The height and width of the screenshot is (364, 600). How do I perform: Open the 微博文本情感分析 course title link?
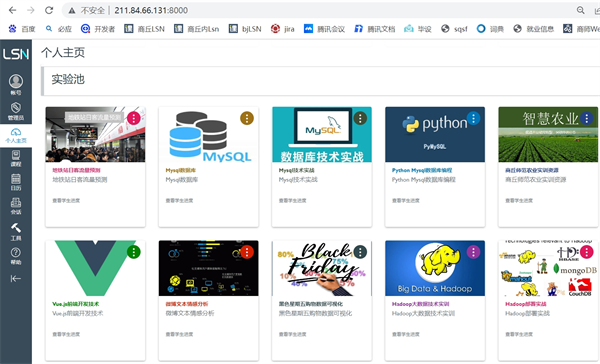187,304
